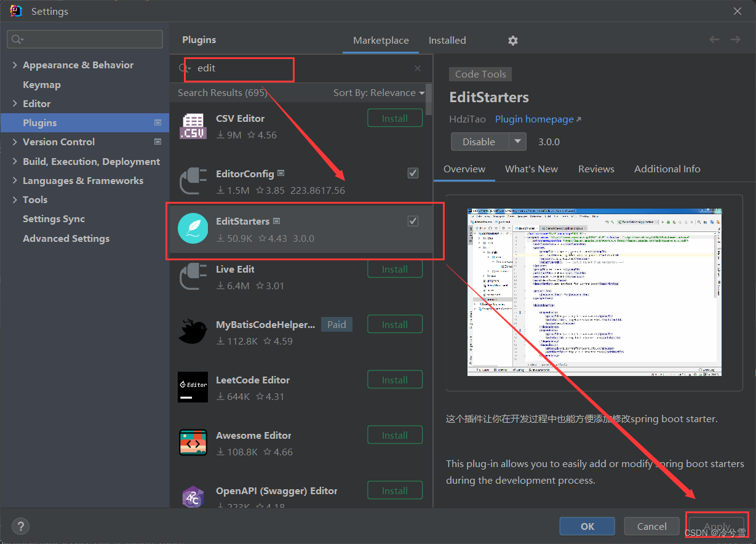756x544 pixels.
Task: Click the Awesome Editor plugin icon
Action: click(x=193, y=442)
